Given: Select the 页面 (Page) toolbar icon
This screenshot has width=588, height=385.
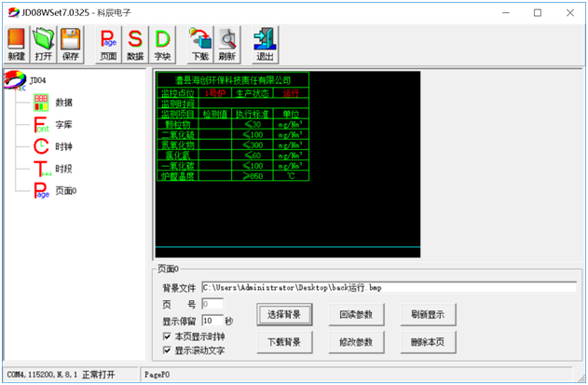Looking at the screenshot, I should click(108, 43).
